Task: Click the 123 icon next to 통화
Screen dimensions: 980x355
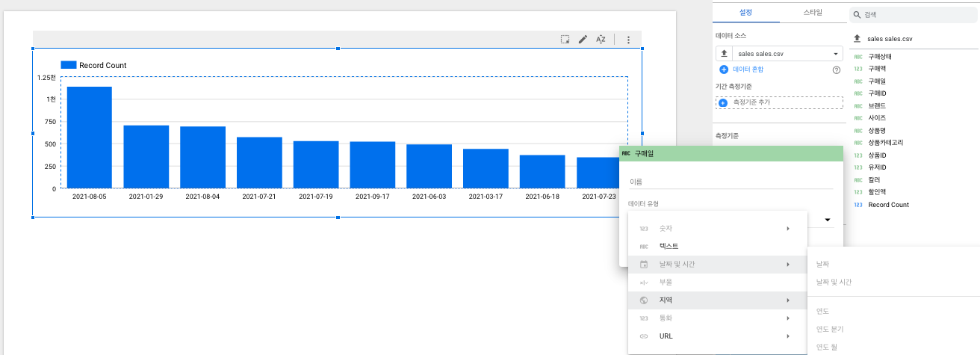Action: point(644,318)
